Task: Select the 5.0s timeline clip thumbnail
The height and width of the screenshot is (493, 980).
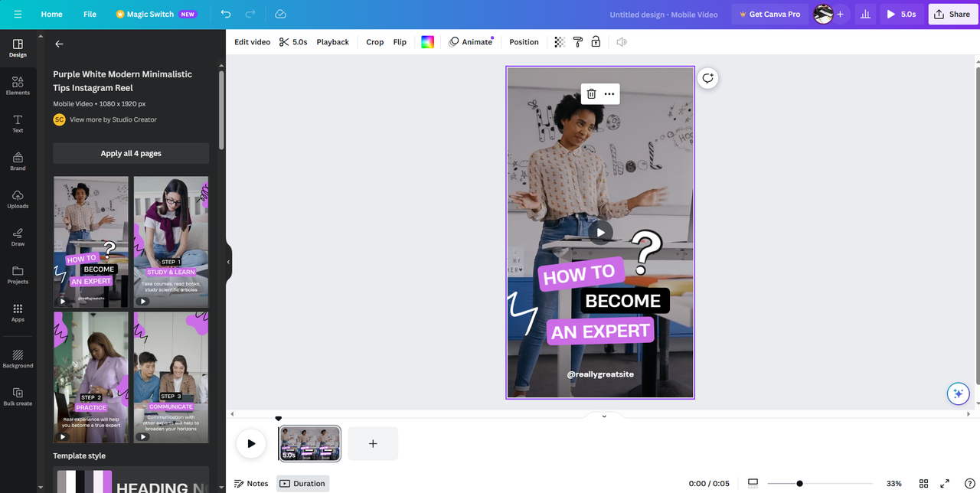Action: click(x=309, y=443)
